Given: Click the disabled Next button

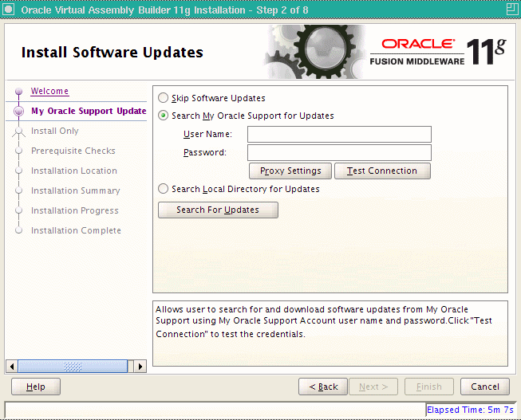Looking at the screenshot, I should (x=373, y=387).
